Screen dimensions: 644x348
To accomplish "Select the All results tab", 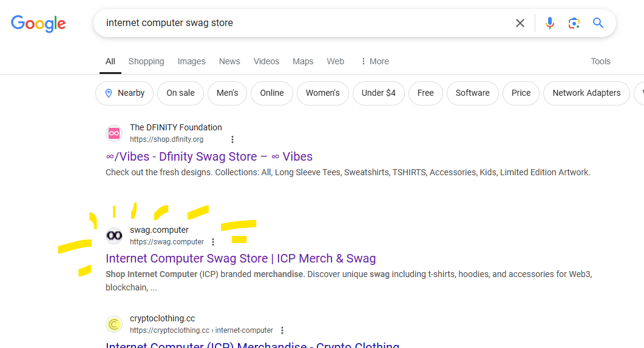I will click(110, 62).
